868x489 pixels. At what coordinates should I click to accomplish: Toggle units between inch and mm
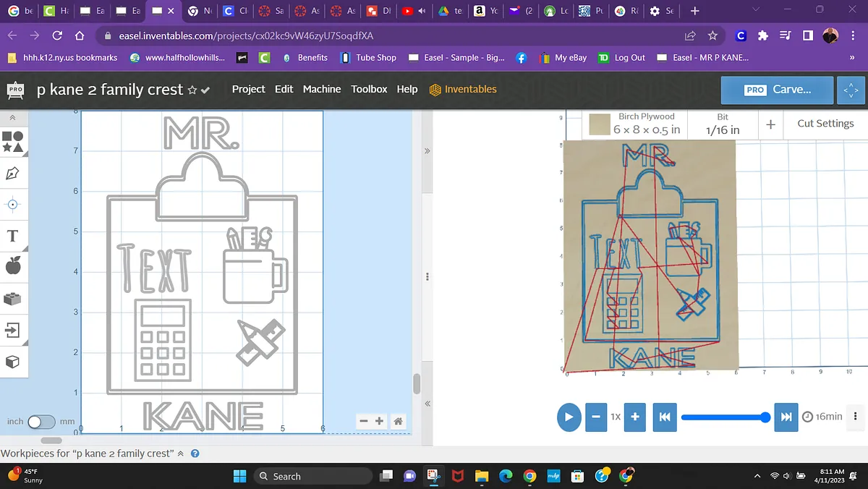coord(41,422)
